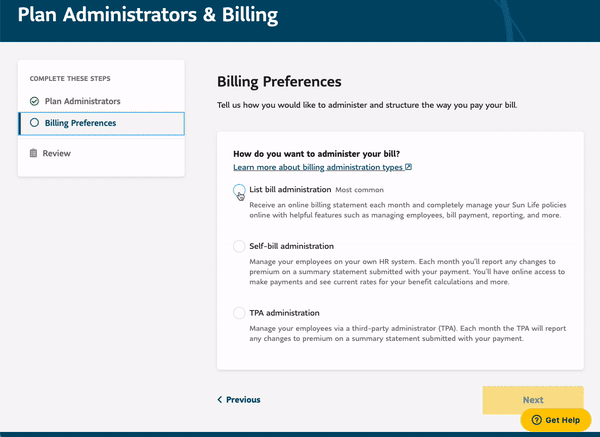Click the Previous chevron arrow icon
Viewport: 600px width, 437px height.
tap(220, 399)
